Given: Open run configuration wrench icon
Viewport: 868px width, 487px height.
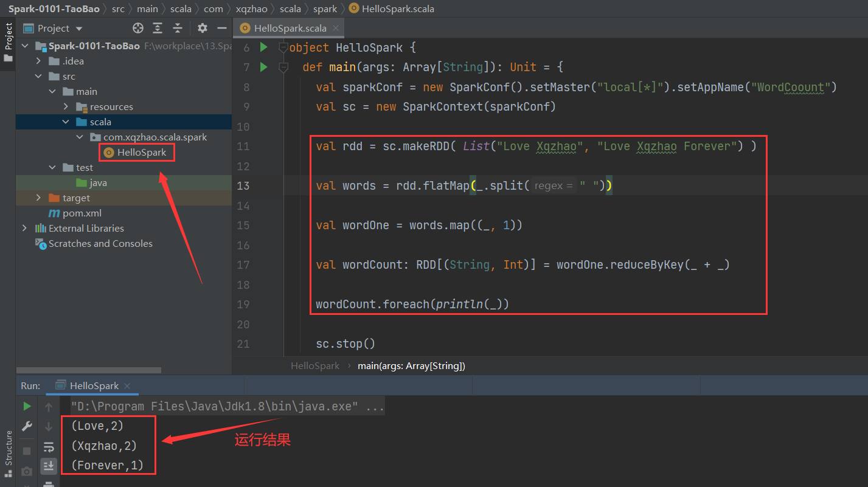Looking at the screenshot, I should pos(27,427).
